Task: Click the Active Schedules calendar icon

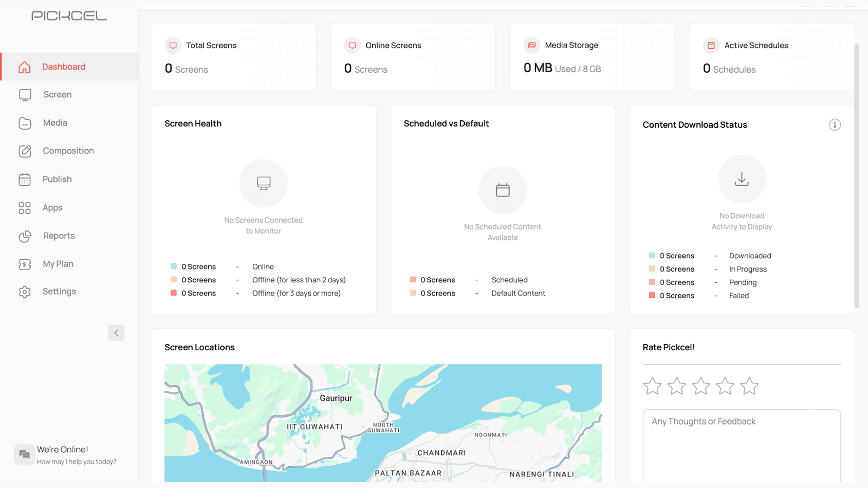Action: point(711,45)
